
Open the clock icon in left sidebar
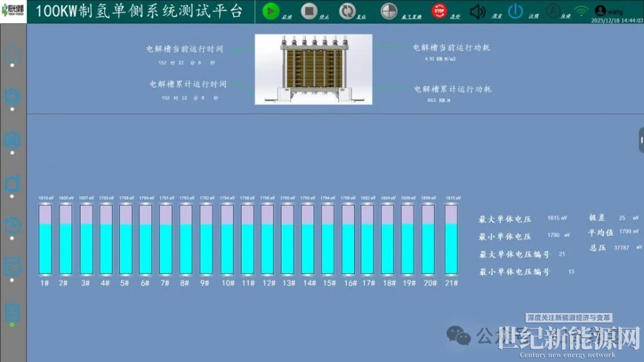tap(12, 225)
